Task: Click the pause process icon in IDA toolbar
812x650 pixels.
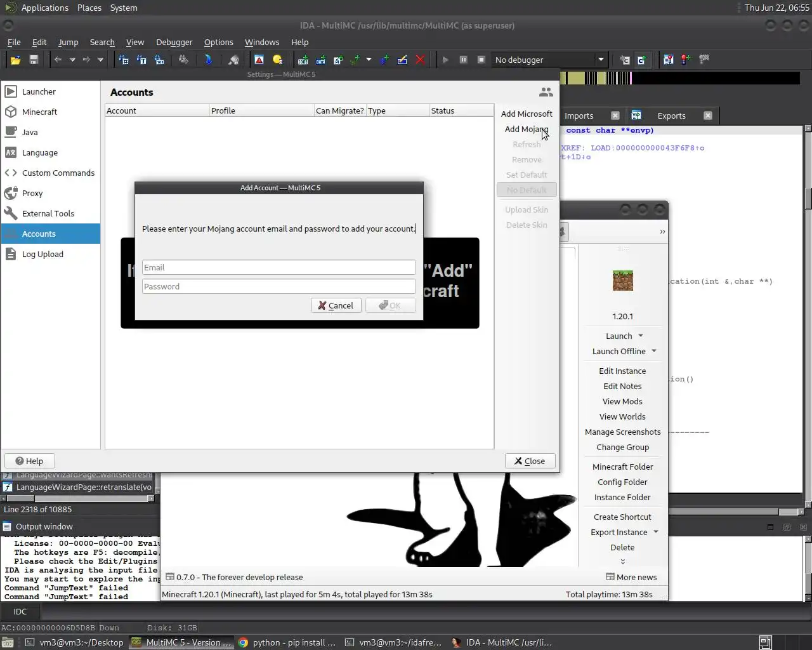Action: point(463,60)
